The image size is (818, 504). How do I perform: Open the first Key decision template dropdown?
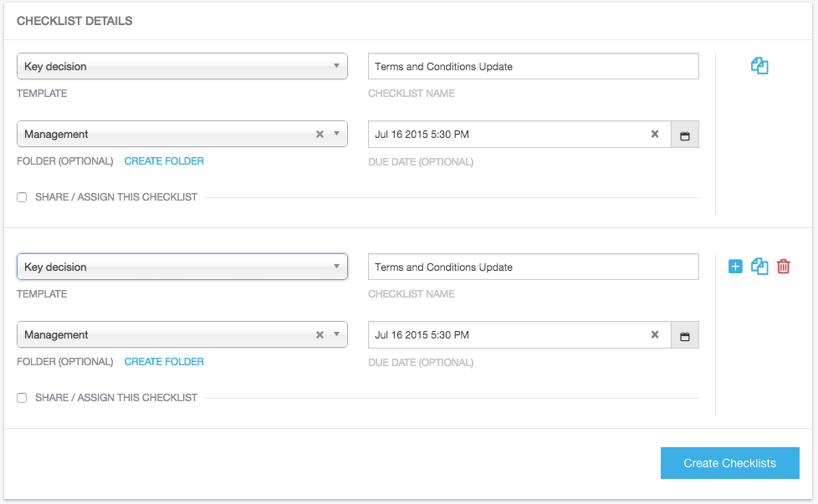pos(181,67)
